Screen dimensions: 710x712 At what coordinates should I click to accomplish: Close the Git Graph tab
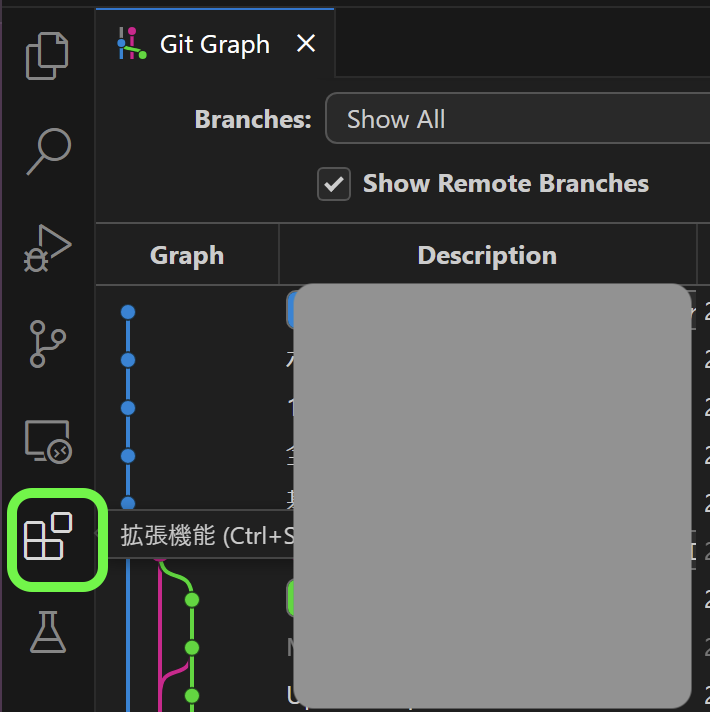tap(306, 44)
